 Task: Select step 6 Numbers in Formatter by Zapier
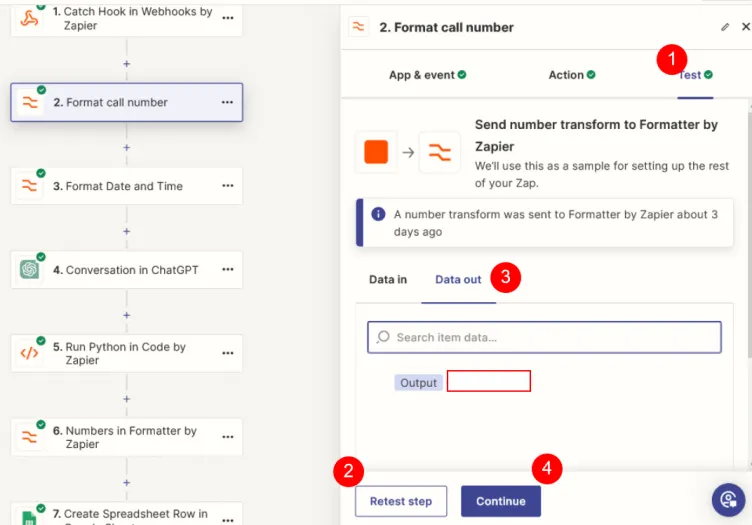click(127, 437)
